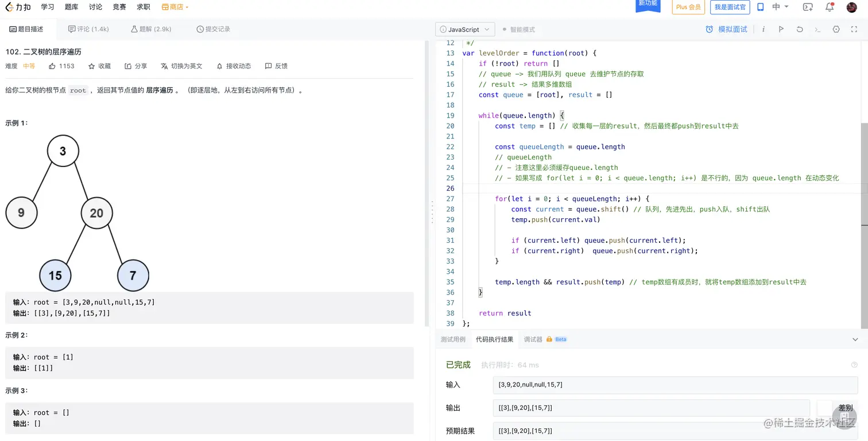
Task: Expand the 商店 store dropdown
Action: (175, 7)
